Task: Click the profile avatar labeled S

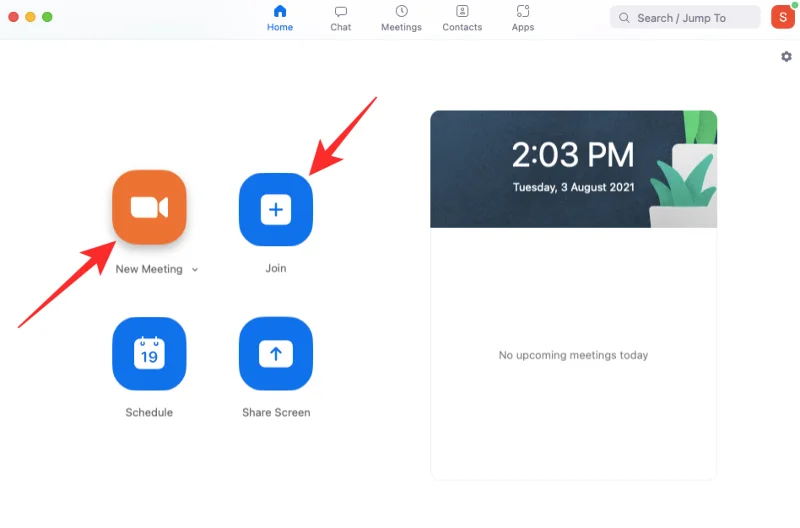Action: click(782, 17)
